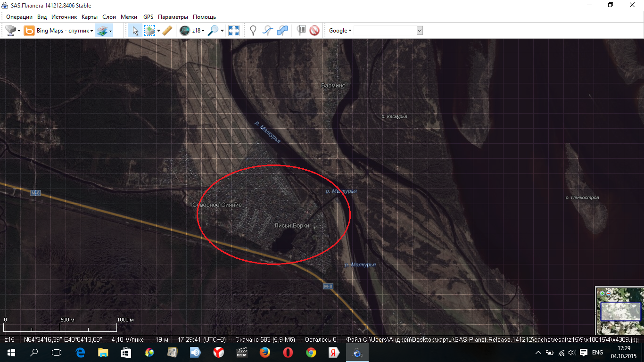Click the search text input field
Screen dimensions: 644x362
click(x=385, y=31)
